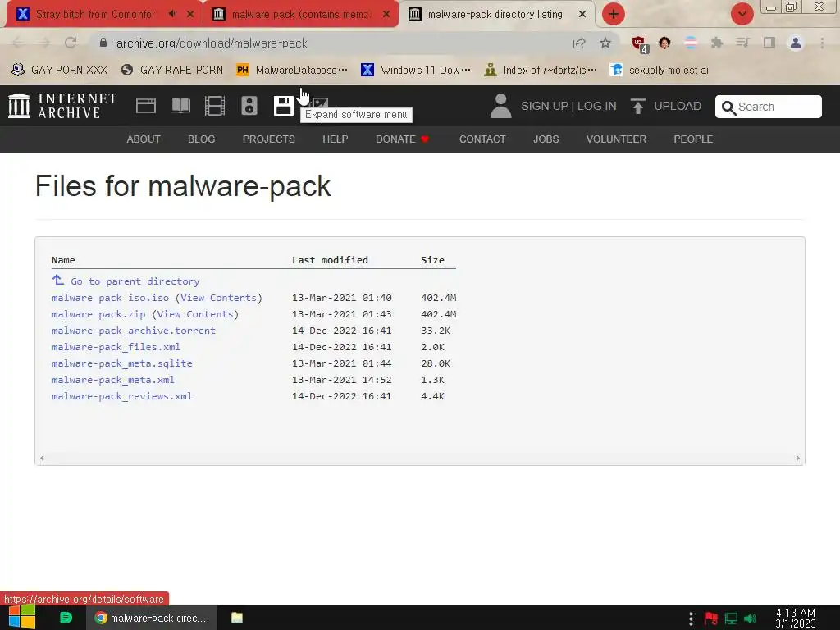Expand the web menu icon
840x630 pixels.
(x=146, y=106)
